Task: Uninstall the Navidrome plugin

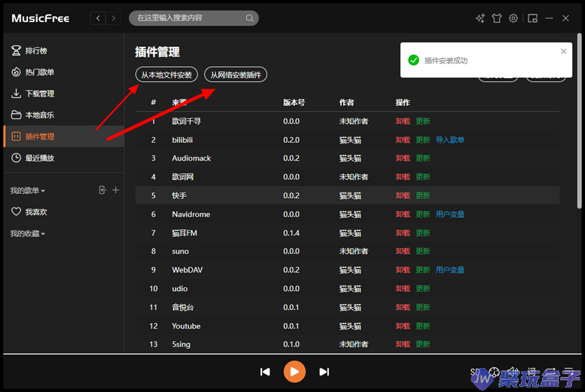Action: 403,214
